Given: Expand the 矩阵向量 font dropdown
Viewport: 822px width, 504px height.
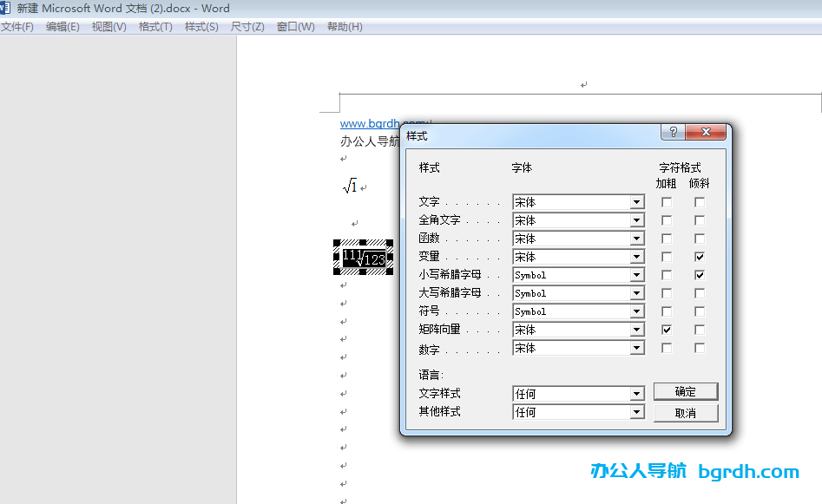Looking at the screenshot, I should 636,329.
